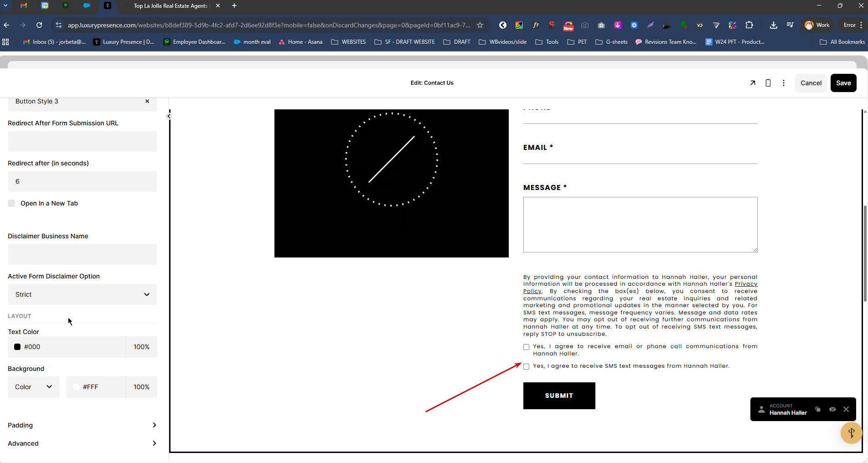Open the WEBSITES bookmark folder
The height and width of the screenshot is (463, 868).
point(349,42)
